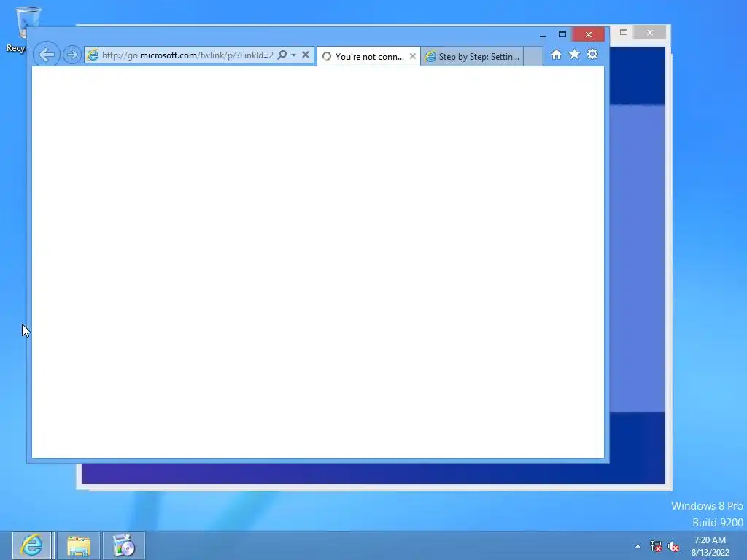Screen dimensions: 747x560
Task: Stop page loading with address bar X
Action: pos(306,55)
